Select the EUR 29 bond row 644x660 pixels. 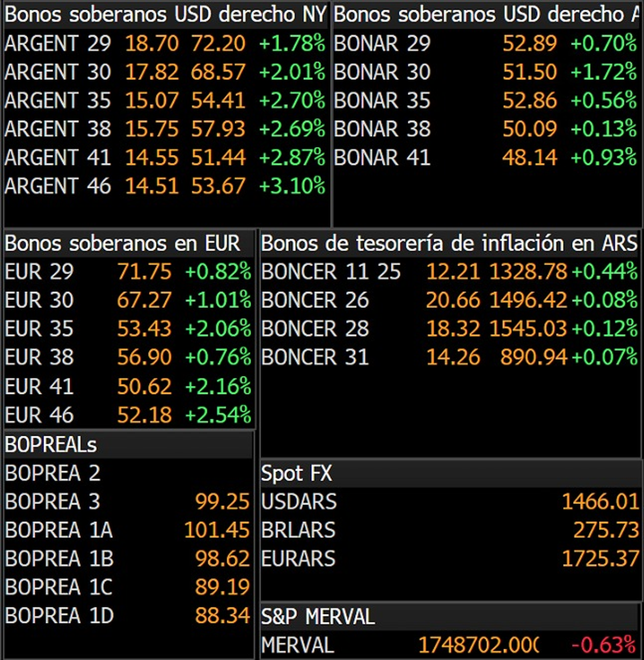coord(128,272)
